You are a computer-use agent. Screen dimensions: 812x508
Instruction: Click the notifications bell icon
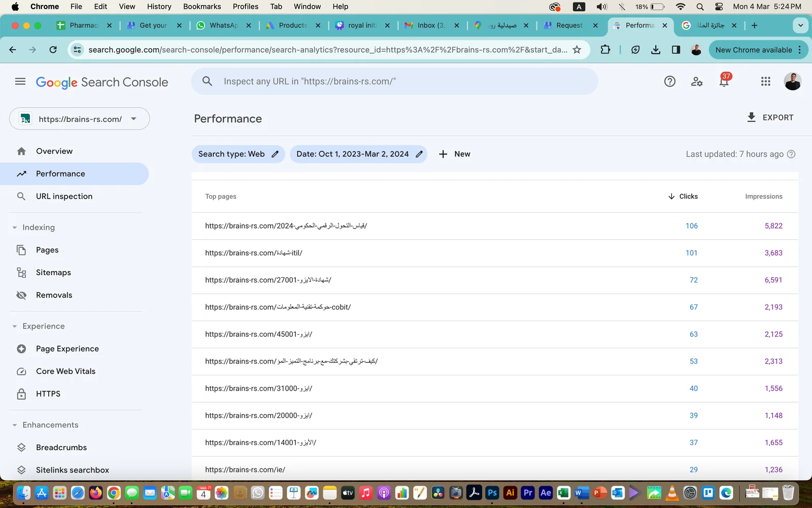point(724,81)
